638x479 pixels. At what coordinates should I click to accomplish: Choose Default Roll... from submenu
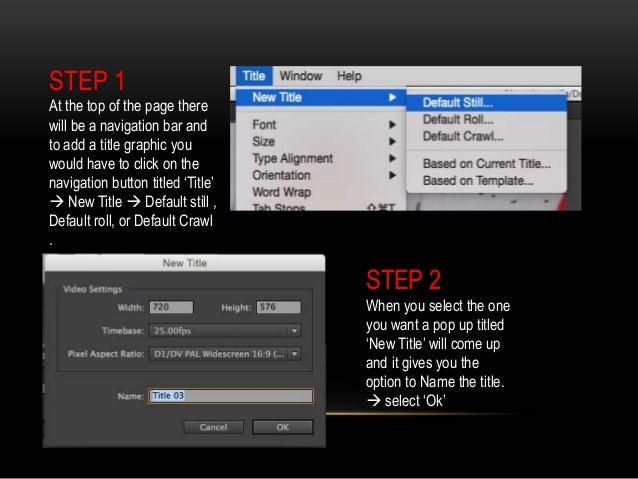click(486, 119)
